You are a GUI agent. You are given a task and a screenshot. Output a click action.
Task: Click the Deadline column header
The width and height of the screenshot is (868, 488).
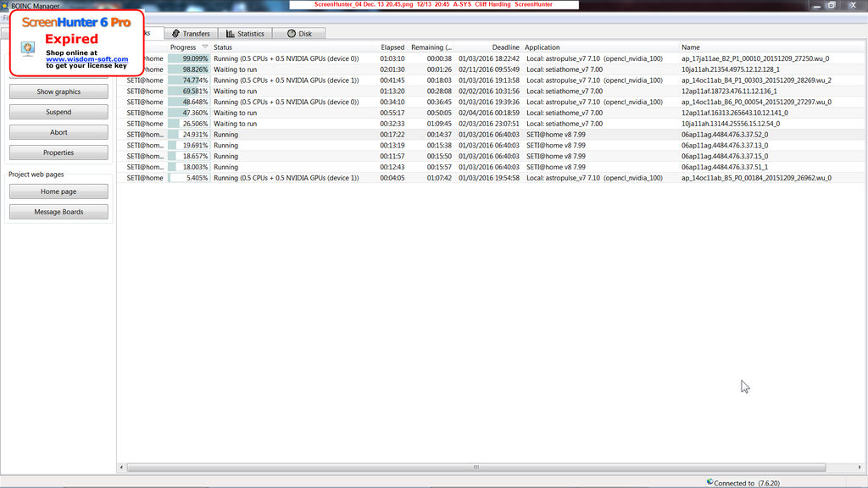click(x=488, y=47)
